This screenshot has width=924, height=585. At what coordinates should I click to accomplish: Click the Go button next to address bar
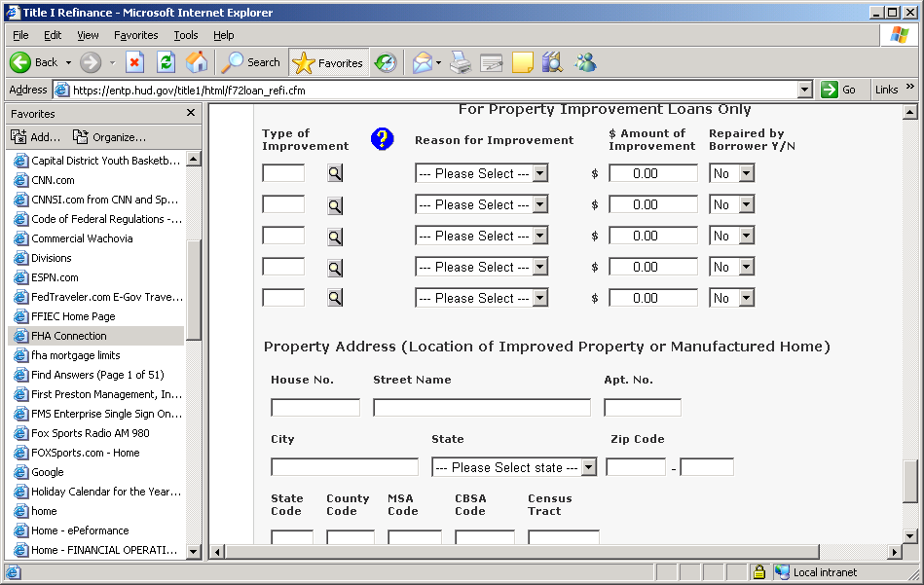(x=839, y=90)
